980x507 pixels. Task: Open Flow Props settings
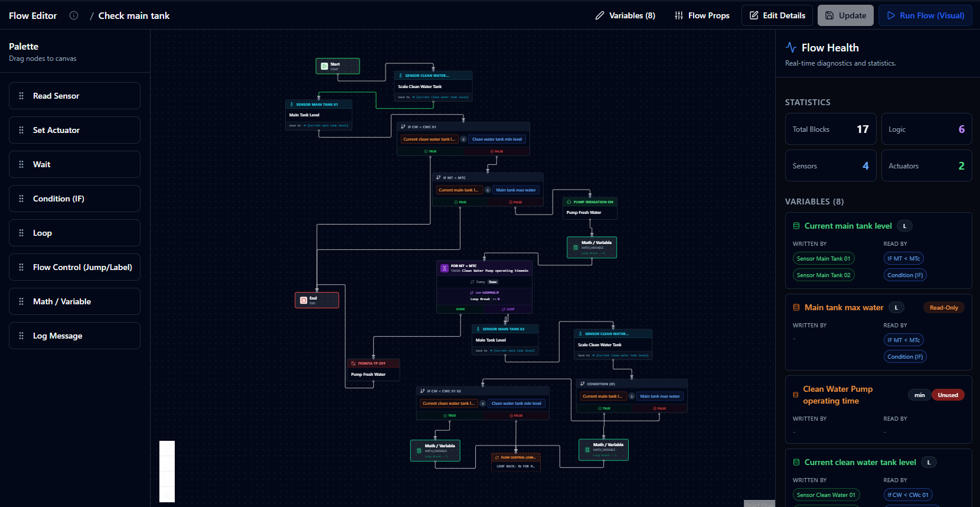point(702,15)
